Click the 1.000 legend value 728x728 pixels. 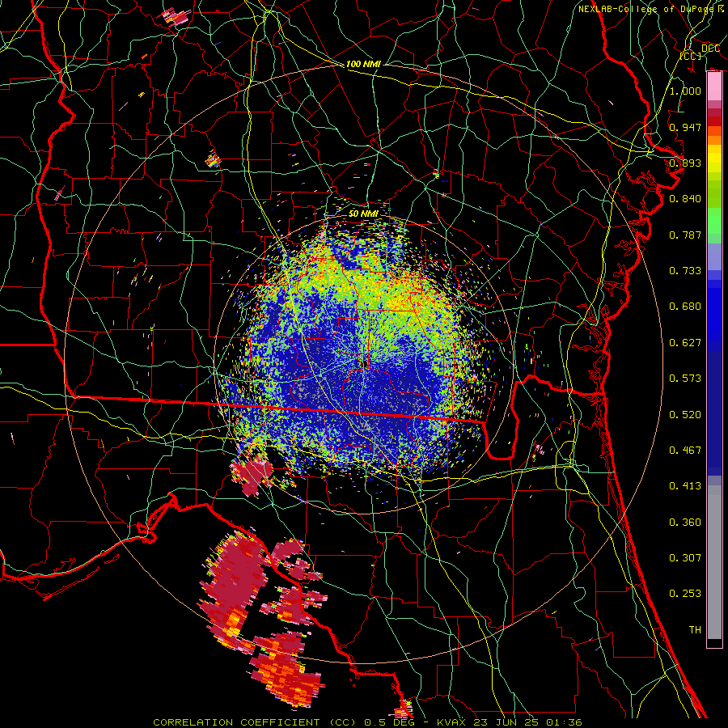(x=685, y=91)
